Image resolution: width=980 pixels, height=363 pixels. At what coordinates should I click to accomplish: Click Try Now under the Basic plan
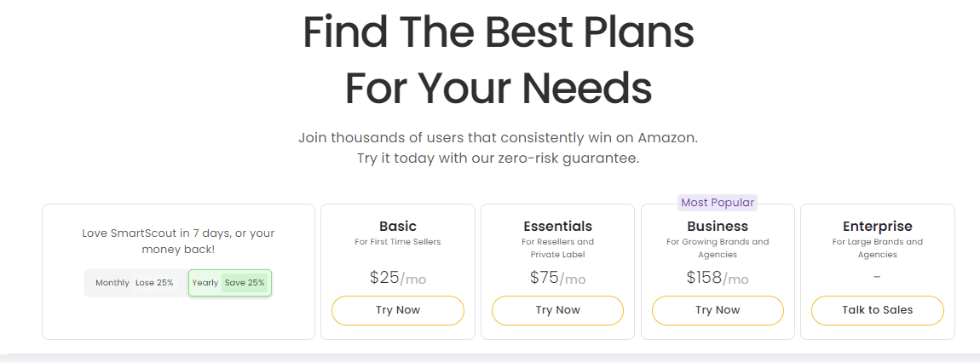(398, 310)
